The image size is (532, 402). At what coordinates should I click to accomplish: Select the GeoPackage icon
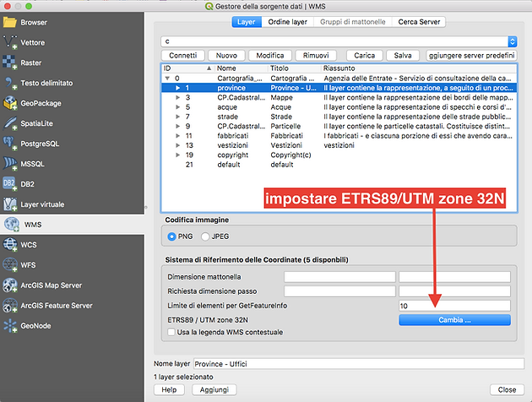pos(9,103)
